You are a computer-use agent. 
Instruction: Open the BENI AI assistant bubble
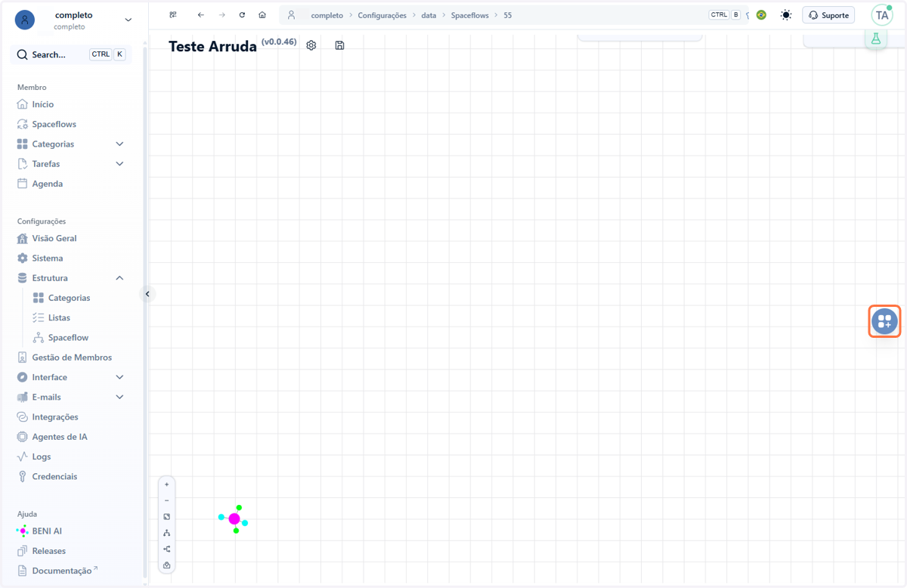(234, 519)
